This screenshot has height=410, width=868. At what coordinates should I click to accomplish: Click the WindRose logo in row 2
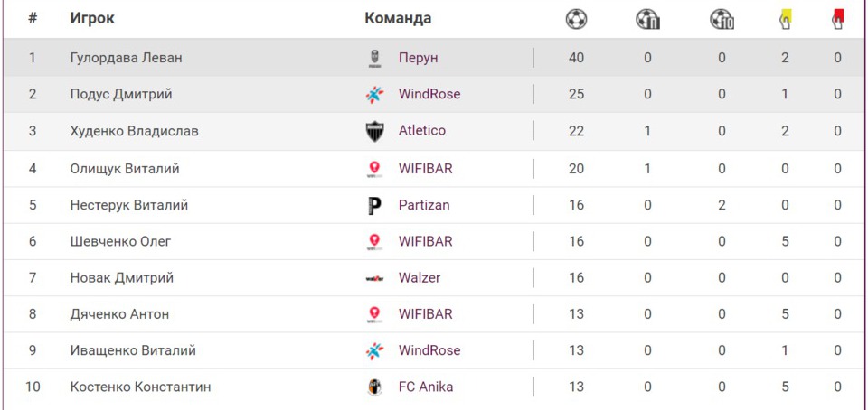[374, 95]
